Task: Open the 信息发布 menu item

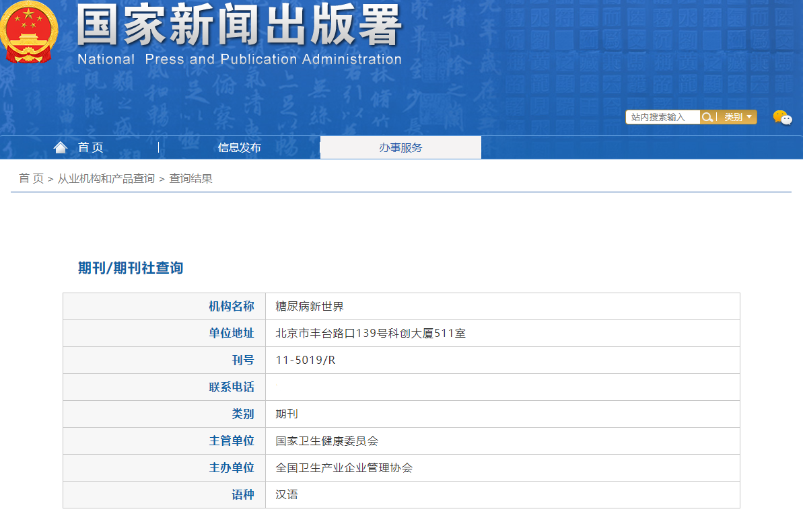Action: [239, 147]
